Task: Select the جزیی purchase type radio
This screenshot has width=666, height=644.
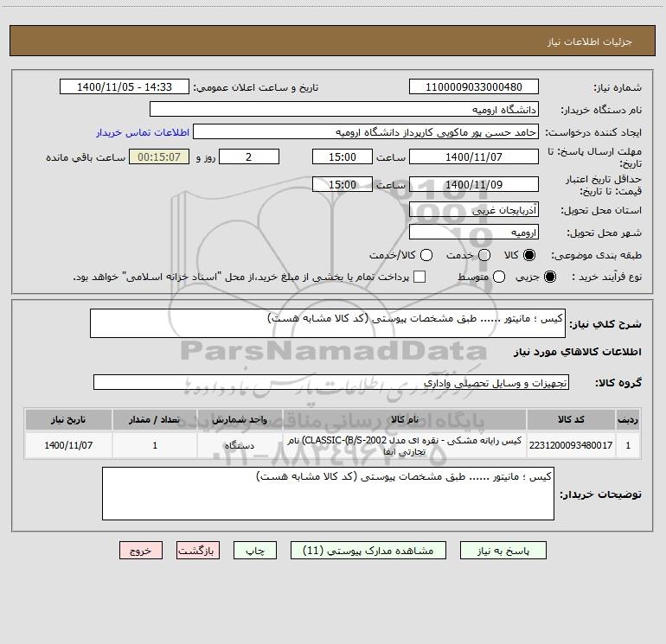Action: tap(549, 277)
